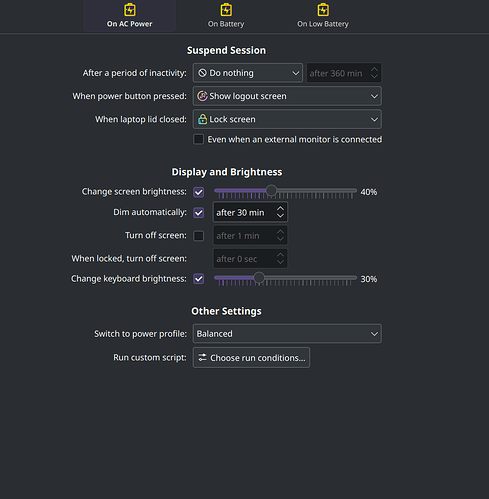Uncheck Dim automatically checkbox
This screenshot has width=489, height=499.
pyautogui.click(x=199, y=212)
